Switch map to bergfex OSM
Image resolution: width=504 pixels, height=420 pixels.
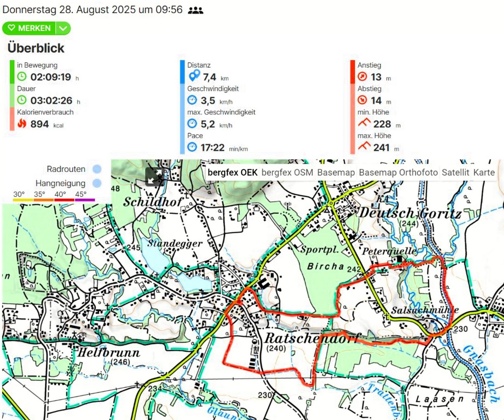click(x=287, y=173)
